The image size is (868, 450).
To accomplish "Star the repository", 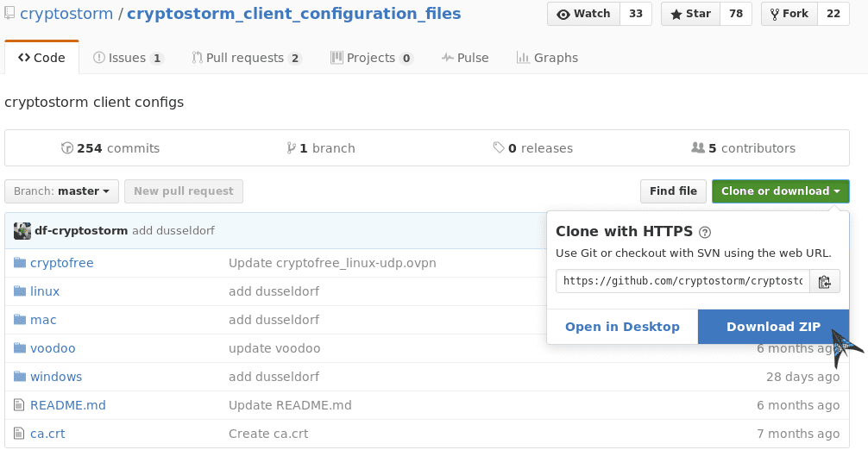I will (691, 14).
